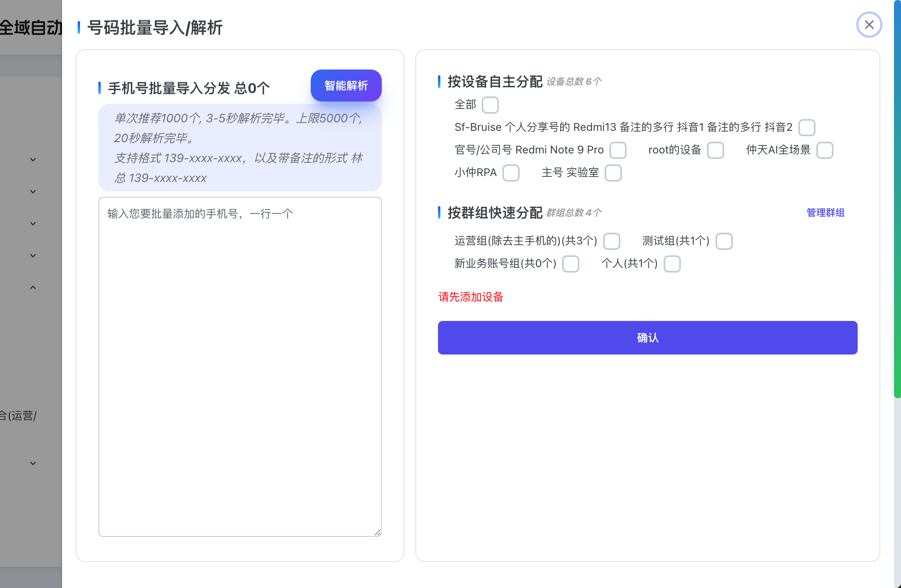Grab the textarea resize handle corner
Screen dimensions: 901x588
coord(377,533)
